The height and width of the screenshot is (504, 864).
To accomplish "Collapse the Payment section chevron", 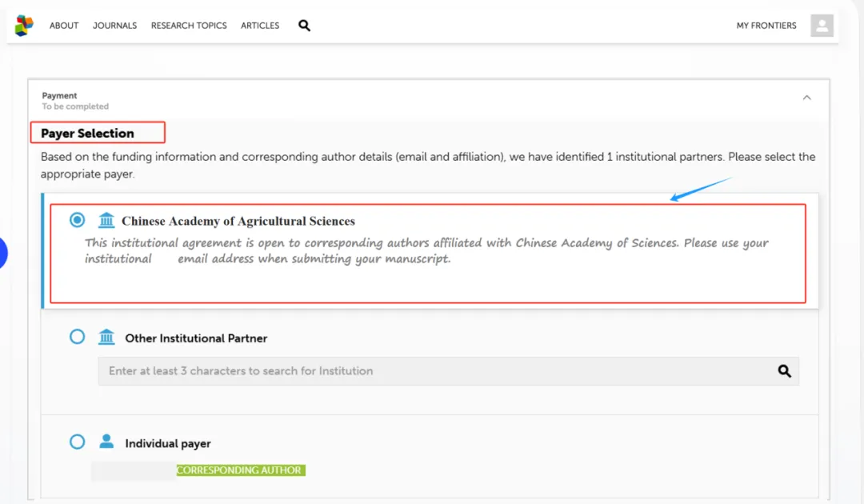I will click(x=806, y=98).
